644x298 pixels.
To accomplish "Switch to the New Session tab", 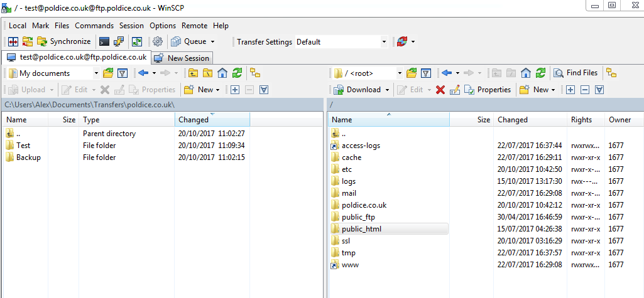I will click(x=182, y=58).
